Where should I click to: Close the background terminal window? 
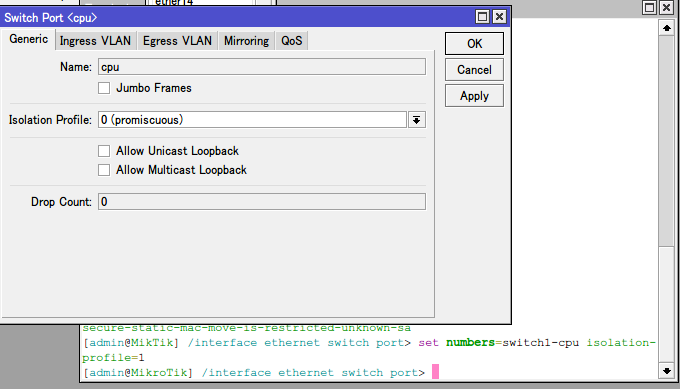(x=667, y=7)
